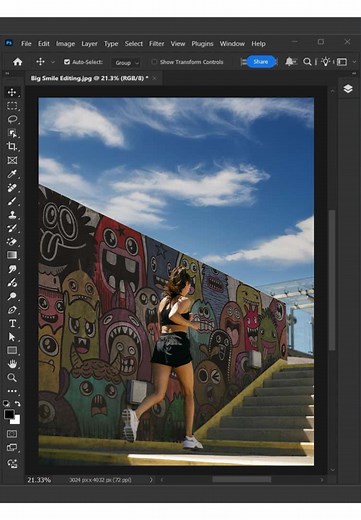Select the History Brush tool
This screenshot has height=520, width=361.
point(12,228)
